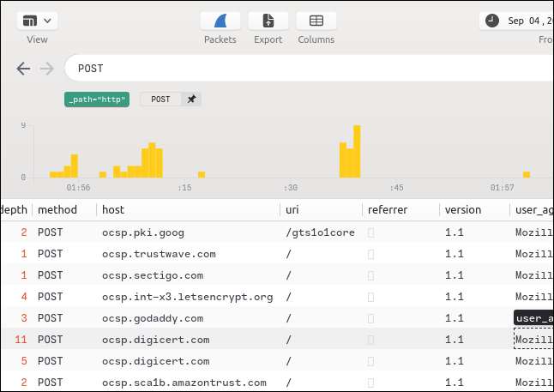Click version 1.1 in ocsp.sectigo.com row
This screenshot has width=554, height=392.
click(454, 275)
